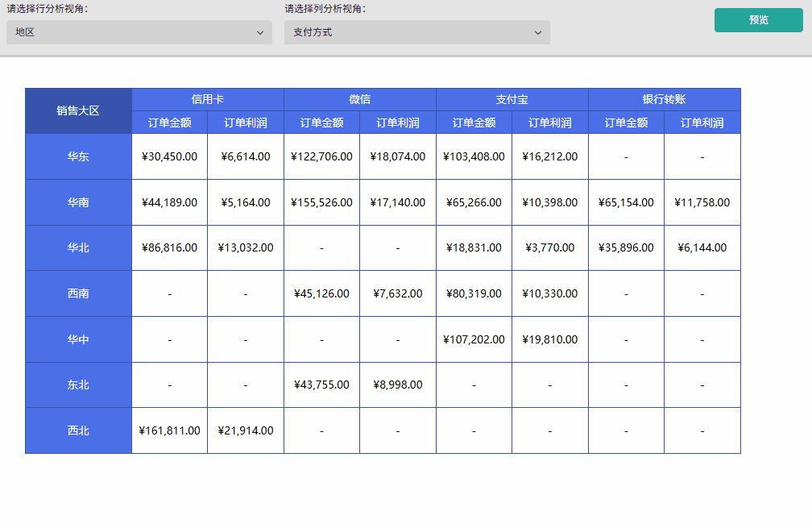Select the 华南 row header
This screenshot has height=528, width=812.
(78, 202)
